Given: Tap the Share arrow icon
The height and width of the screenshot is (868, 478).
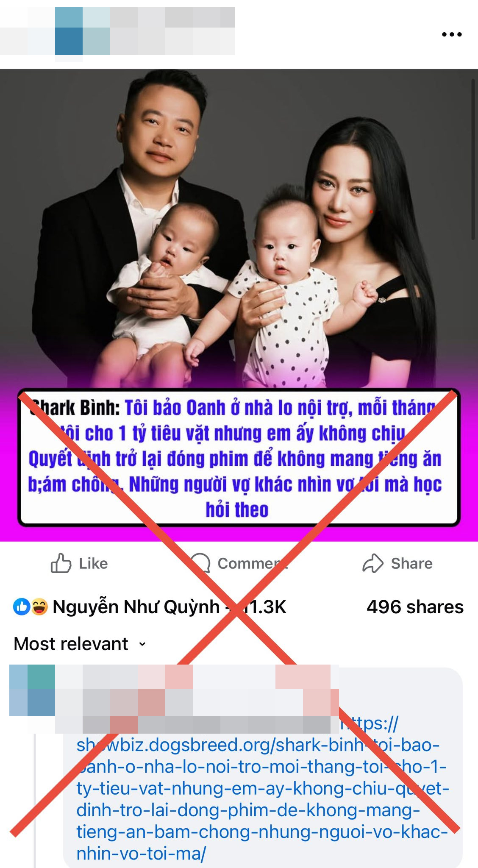Looking at the screenshot, I should (373, 563).
